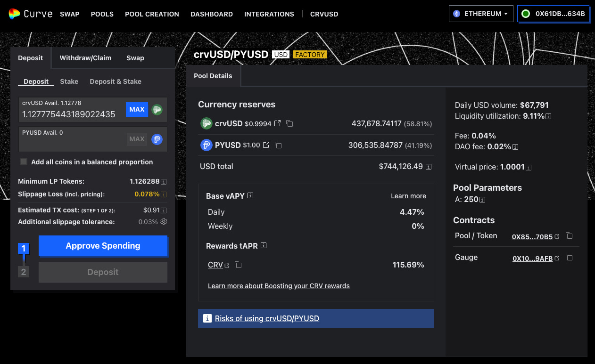The height and width of the screenshot is (364, 595).
Task: Open POOL CREATION in the navigation
Action: pyautogui.click(x=152, y=14)
